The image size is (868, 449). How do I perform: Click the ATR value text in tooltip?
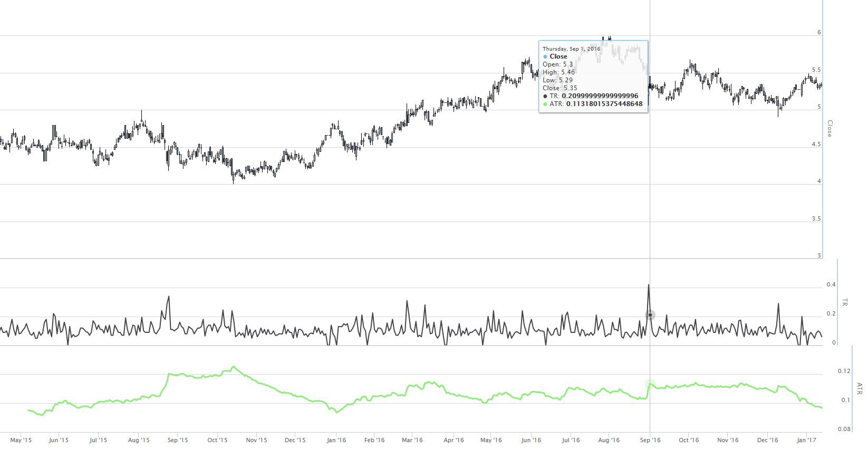click(x=604, y=104)
